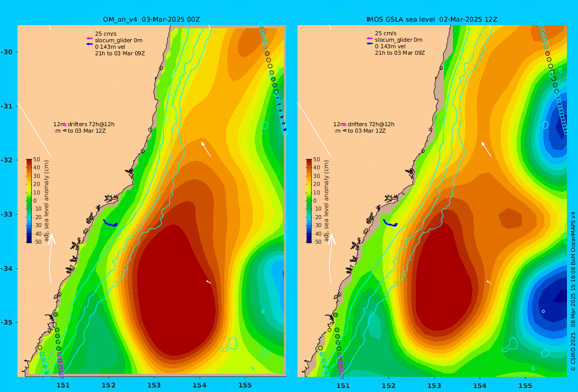
Task: Click the 155 longitude label under left map
Action: tap(245, 385)
